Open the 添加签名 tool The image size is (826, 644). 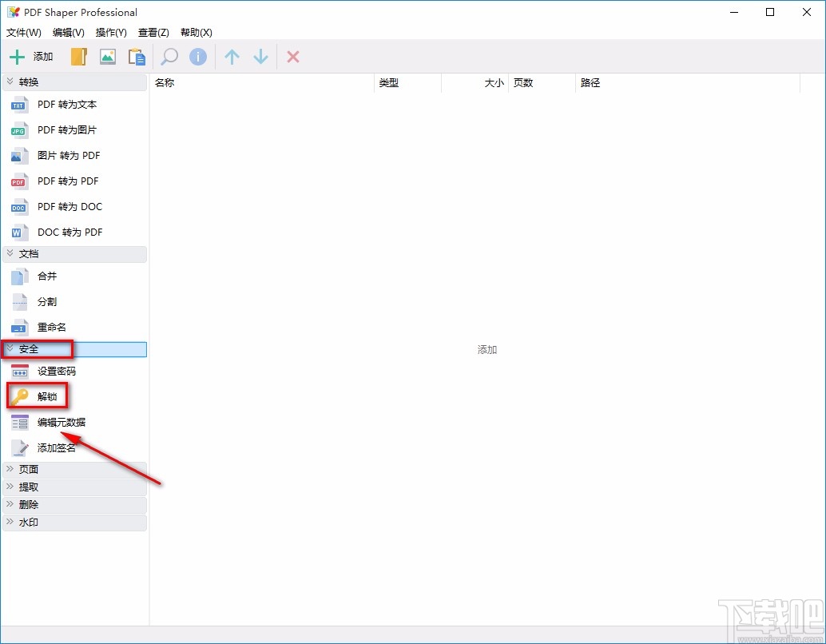tap(57, 447)
